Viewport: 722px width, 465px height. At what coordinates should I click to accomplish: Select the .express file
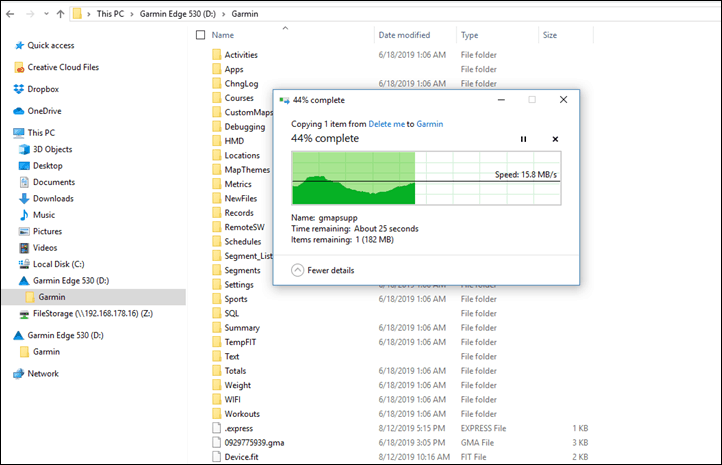(x=239, y=428)
